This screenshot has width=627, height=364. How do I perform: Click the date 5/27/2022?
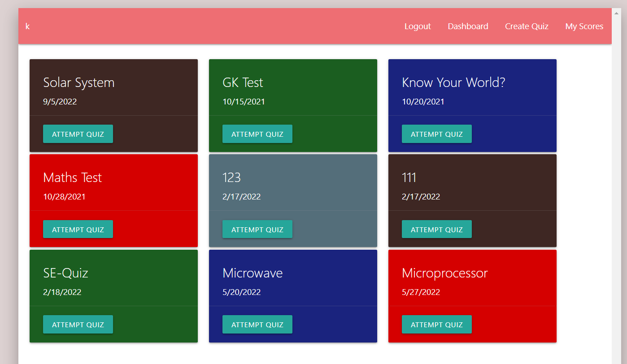coord(421,292)
